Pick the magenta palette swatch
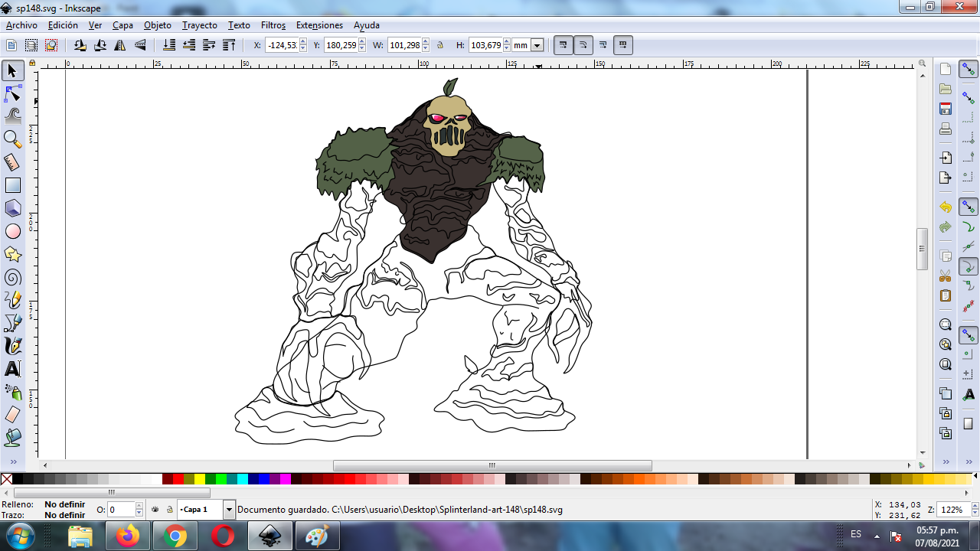The width and height of the screenshot is (980, 551). tap(285, 479)
